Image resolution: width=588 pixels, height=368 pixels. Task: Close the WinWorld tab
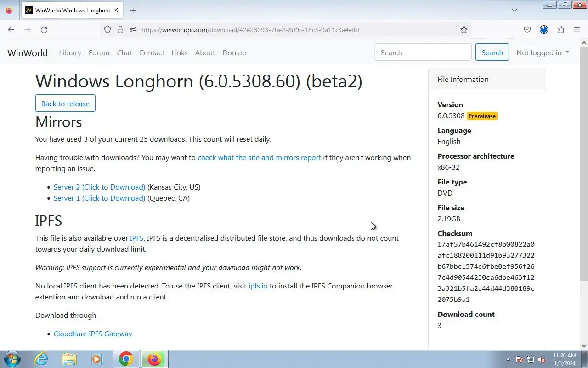[115, 10]
